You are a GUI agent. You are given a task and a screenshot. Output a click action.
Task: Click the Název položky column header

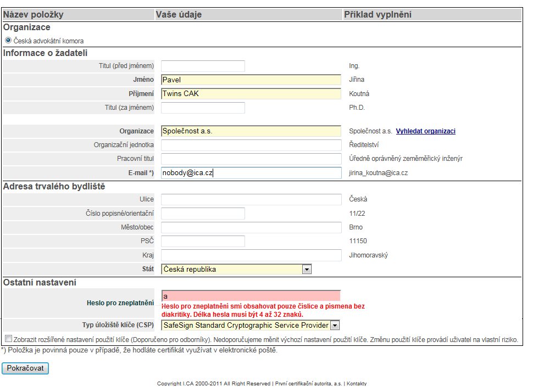[34, 15]
